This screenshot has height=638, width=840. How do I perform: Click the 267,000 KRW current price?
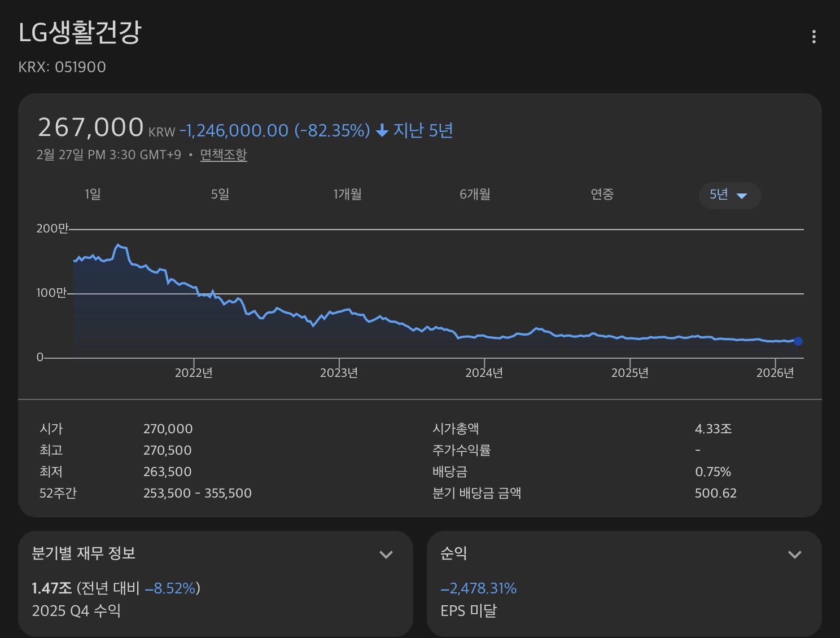[x=91, y=127]
